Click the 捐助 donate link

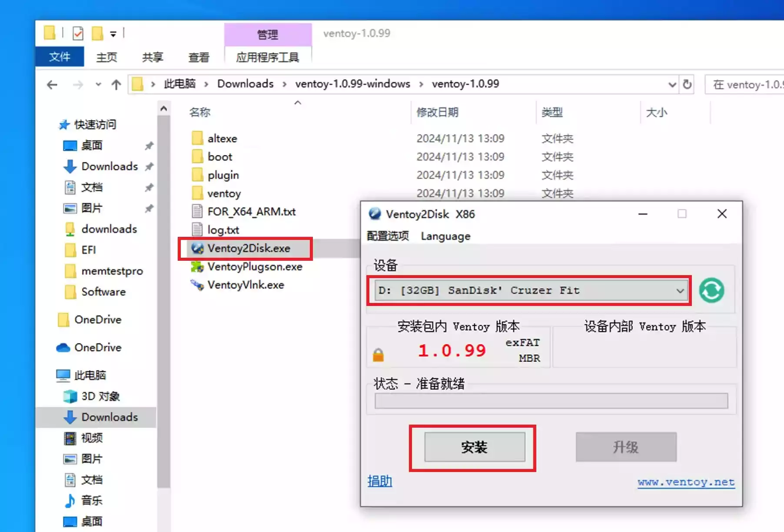(x=379, y=481)
